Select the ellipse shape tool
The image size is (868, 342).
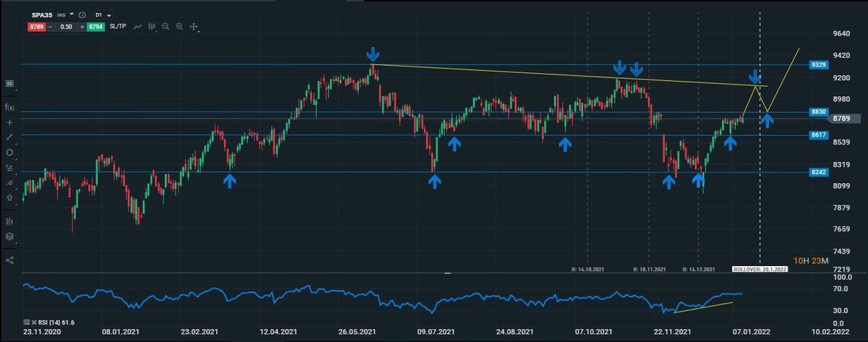click(x=9, y=153)
